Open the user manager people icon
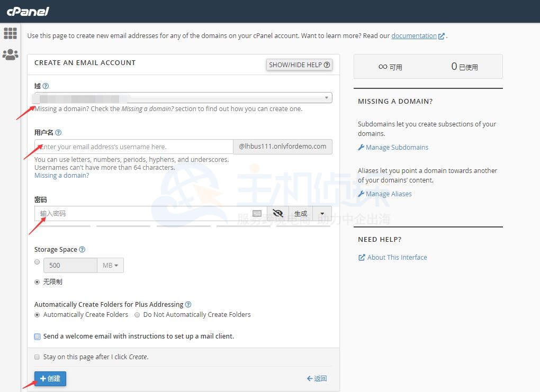540x392 pixels. [11, 54]
